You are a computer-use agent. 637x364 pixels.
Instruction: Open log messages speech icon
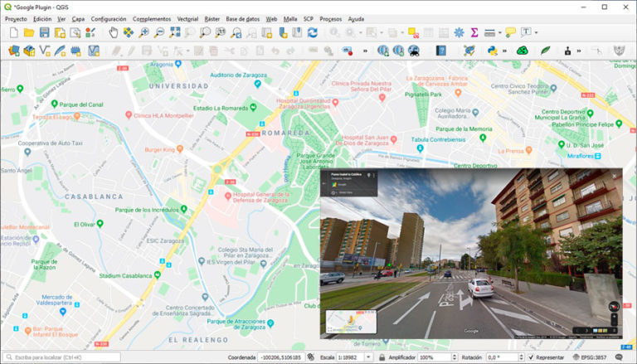tap(619, 357)
